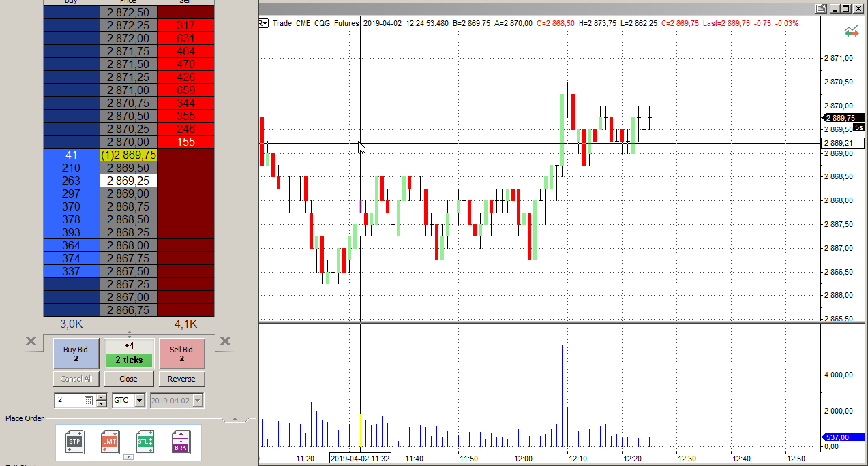Click the Cancel All button
This screenshot has height=466, width=868.
[x=76, y=379]
